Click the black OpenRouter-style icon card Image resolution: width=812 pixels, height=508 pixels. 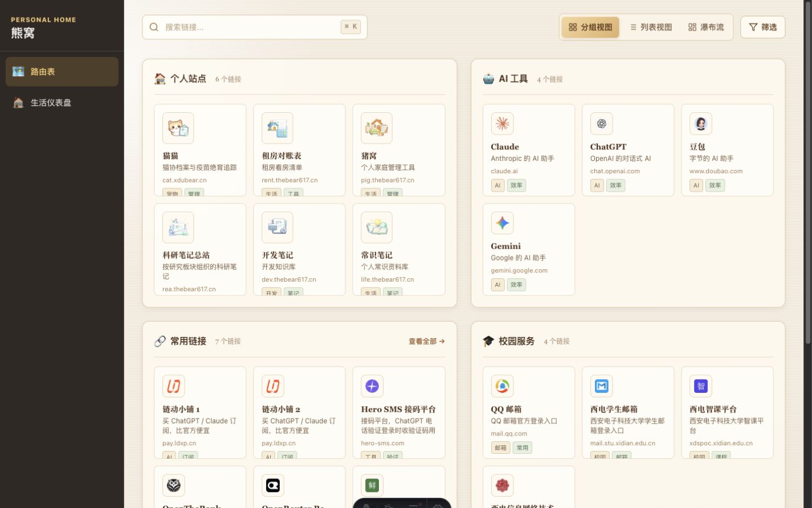click(x=273, y=485)
